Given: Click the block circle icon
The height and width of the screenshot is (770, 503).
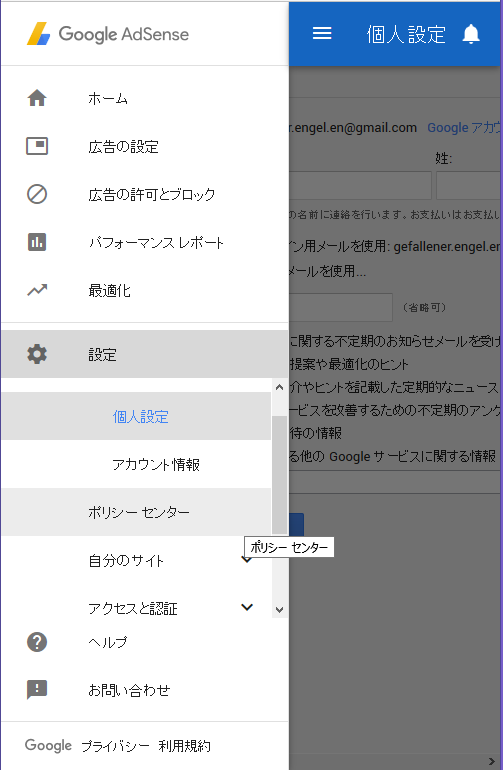Looking at the screenshot, I should coord(37,194).
